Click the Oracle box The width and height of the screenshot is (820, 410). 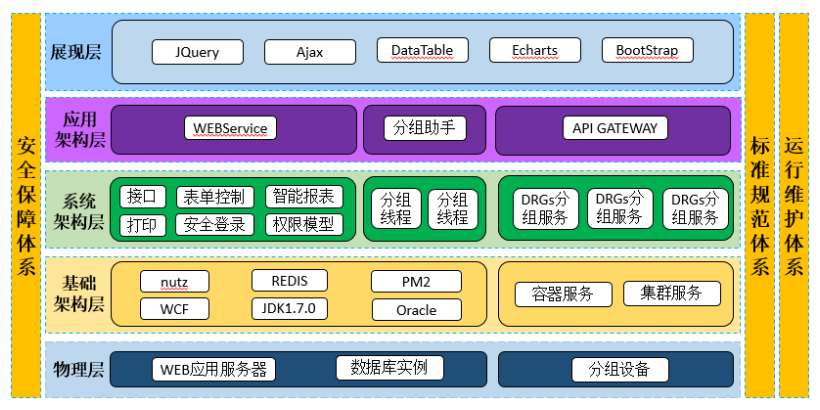click(417, 310)
